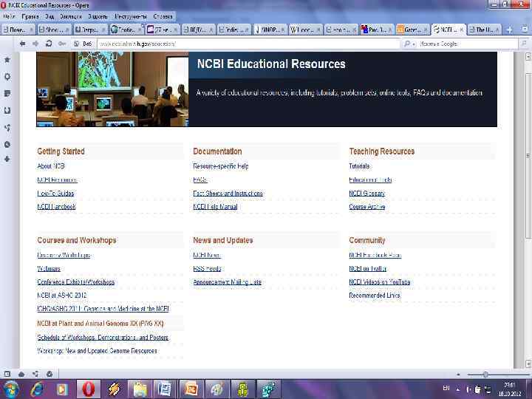Open the Course Archive link
The image size is (532, 399).
pos(366,207)
